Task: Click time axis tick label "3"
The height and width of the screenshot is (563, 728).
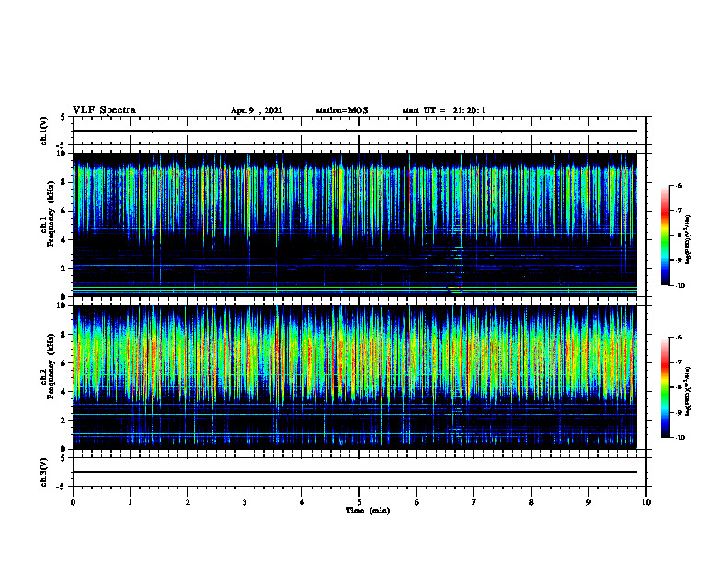Action: pyautogui.click(x=245, y=502)
